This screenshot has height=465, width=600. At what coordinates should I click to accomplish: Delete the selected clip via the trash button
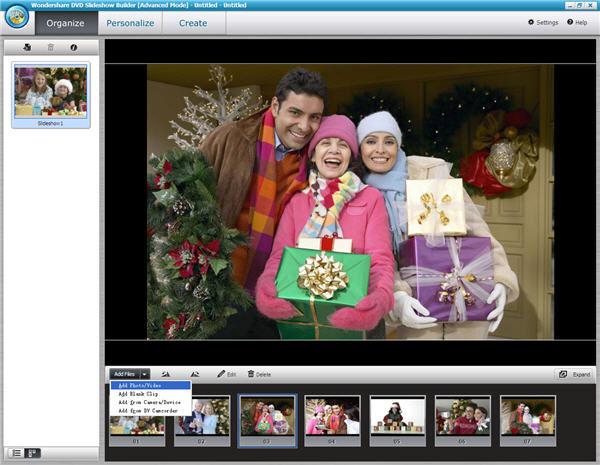tap(259, 374)
